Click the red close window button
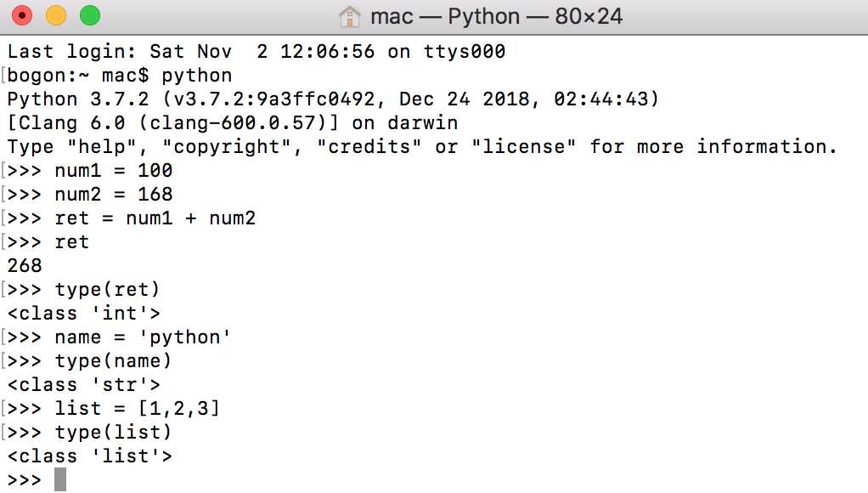This screenshot has height=493, width=868. tap(22, 15)
